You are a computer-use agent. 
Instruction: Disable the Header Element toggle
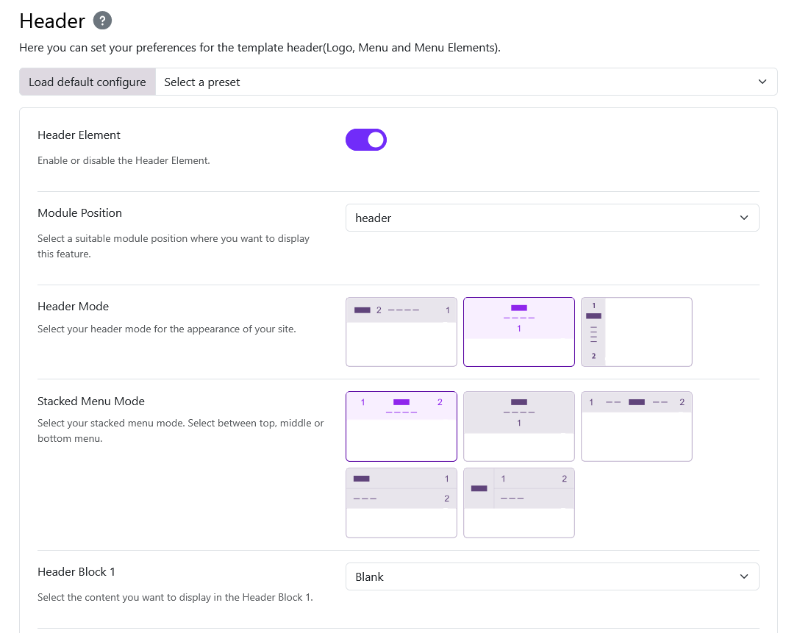coord(366,140)
